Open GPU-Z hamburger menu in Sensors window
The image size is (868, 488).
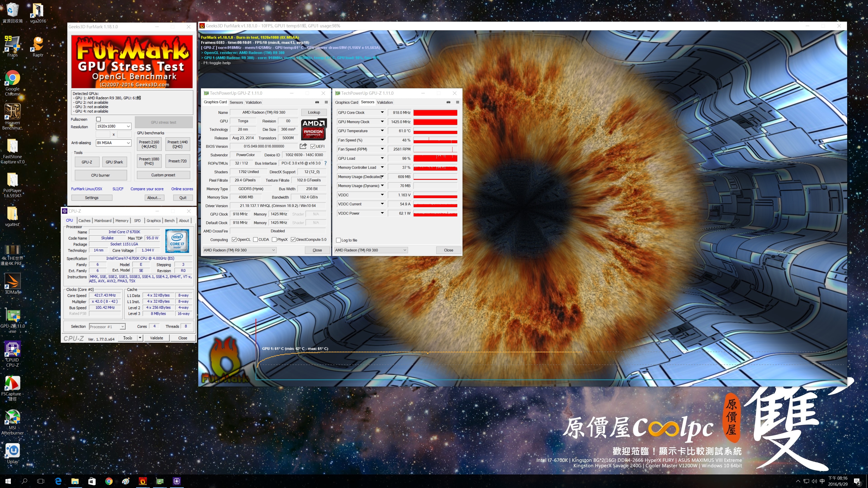coord(457,102)
